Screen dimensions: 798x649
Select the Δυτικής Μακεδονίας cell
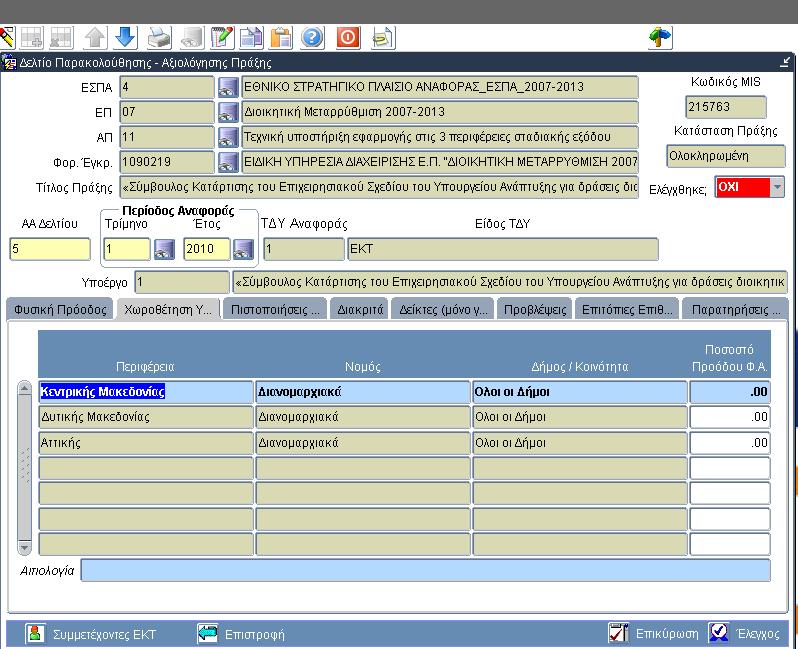coord(146,417)
